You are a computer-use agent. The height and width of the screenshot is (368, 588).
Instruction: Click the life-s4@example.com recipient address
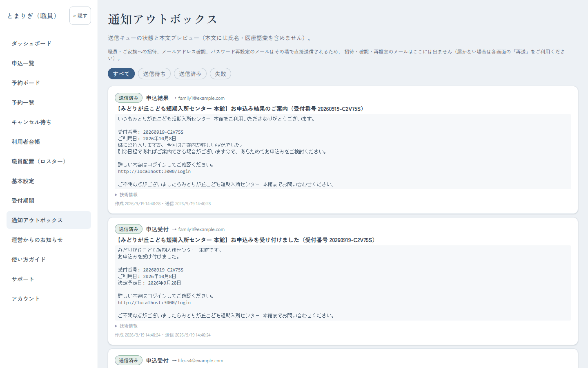(200, 361)
